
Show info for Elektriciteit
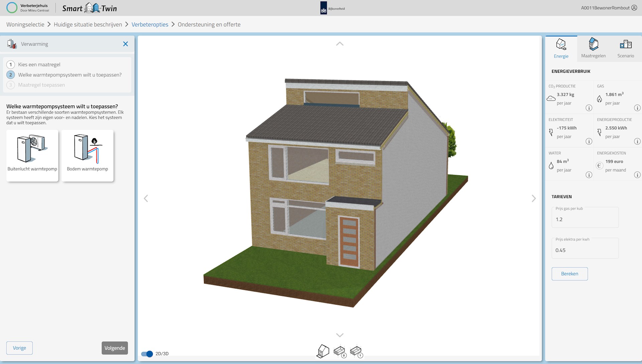click(x=589, y=141)
